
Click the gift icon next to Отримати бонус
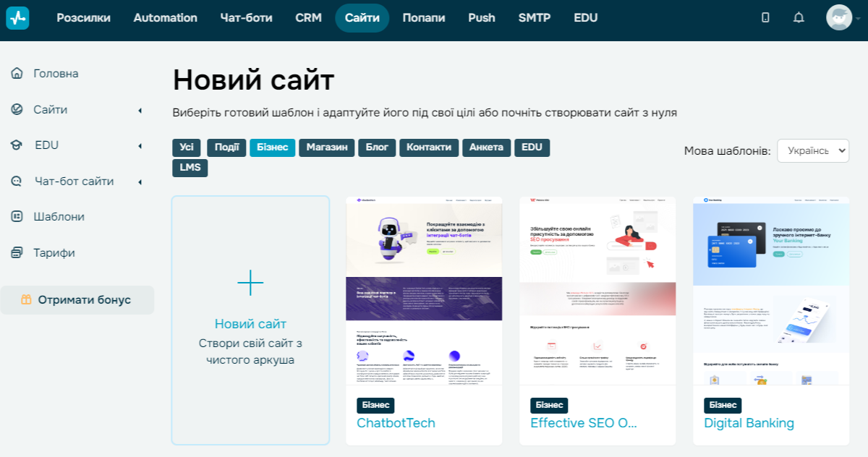[x=28, y=299]
